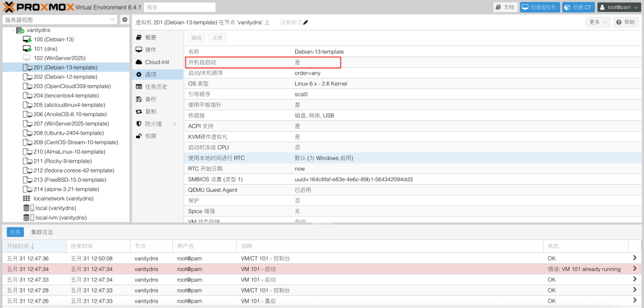Expand the VM 101 already running error row
This screenshot has width=644, height=308.
(x=635, y=269)
